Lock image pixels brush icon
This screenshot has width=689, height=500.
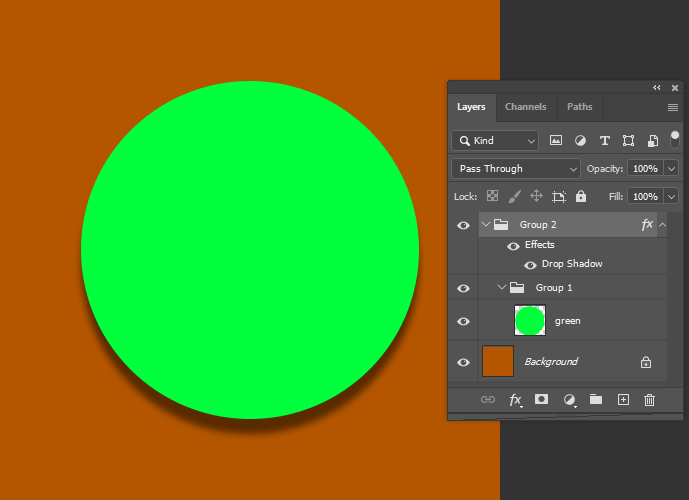(x=515, y=196)
